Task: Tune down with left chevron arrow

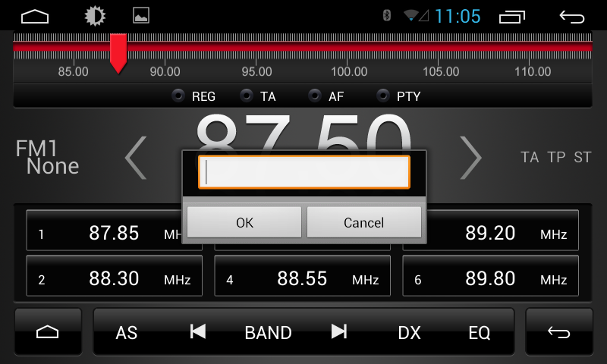Action: click(x=136, y=158)
